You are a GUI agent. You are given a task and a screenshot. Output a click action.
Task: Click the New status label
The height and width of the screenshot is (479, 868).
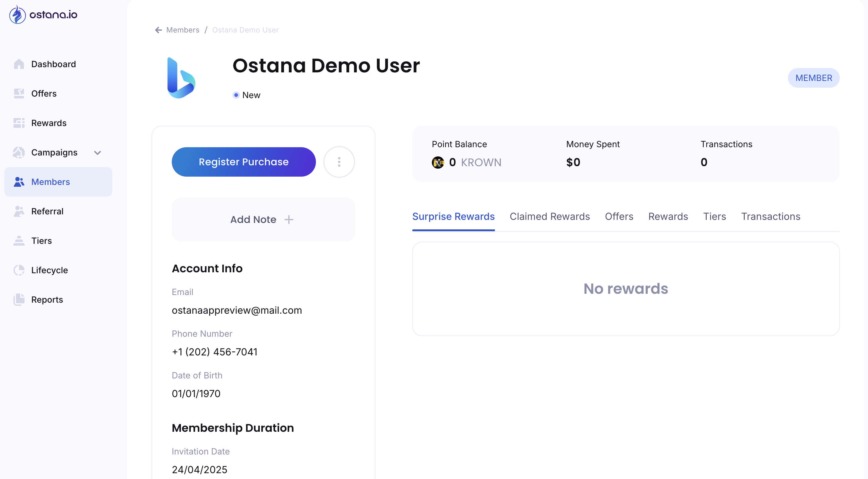click(251, 95)
